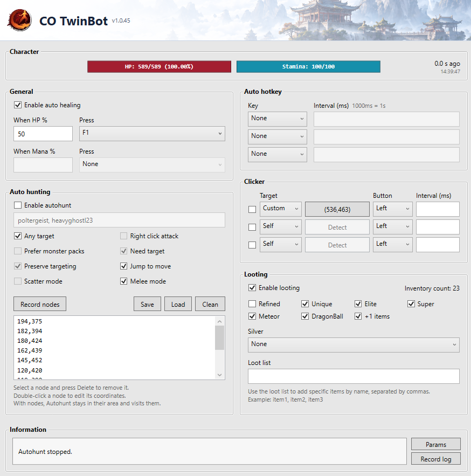Select node 180,424

[x=30, y=341]
